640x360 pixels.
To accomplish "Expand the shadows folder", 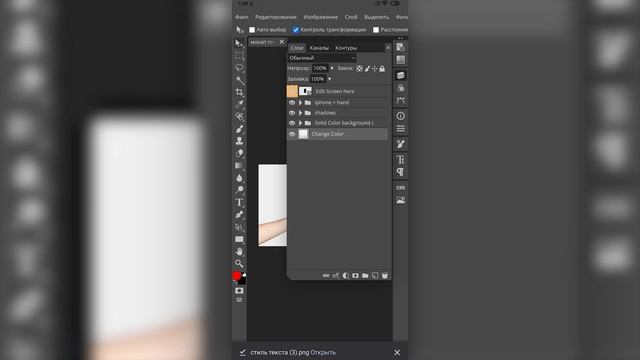I will (x=300, y=113).
